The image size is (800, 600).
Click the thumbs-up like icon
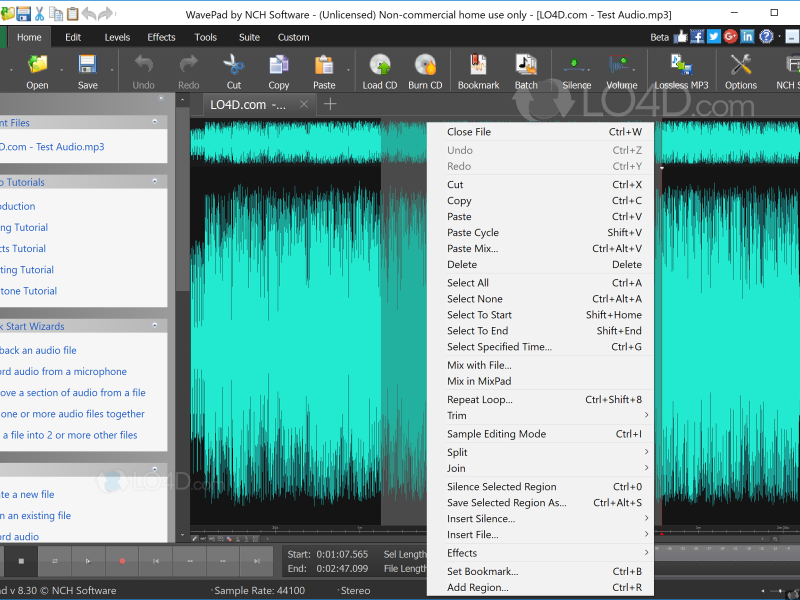[x=681, y=36]
